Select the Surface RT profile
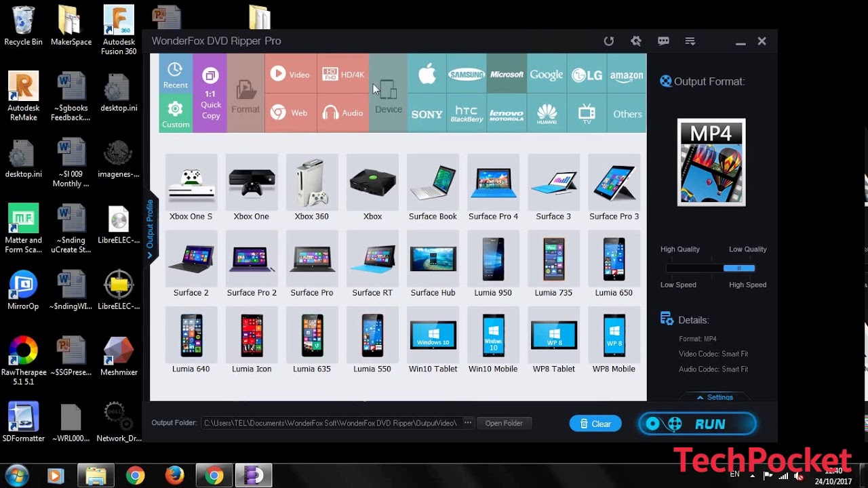This screenshot has width=868, height=488. coord(372,264)
